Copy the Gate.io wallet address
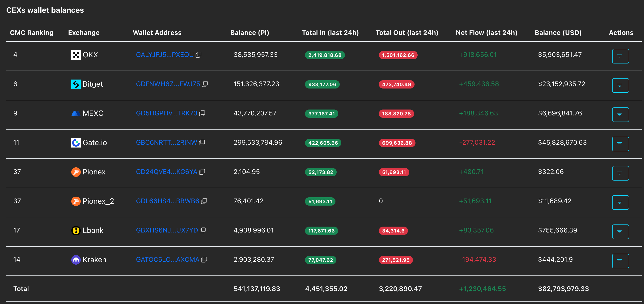Screen dimensions: 644x304 (202, 143)
